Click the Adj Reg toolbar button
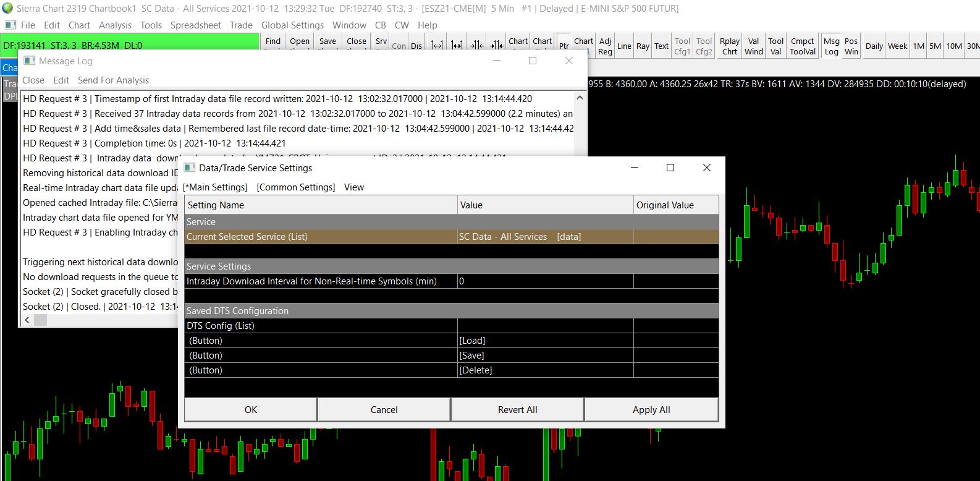The image size is (980, 481). (606, 46)
